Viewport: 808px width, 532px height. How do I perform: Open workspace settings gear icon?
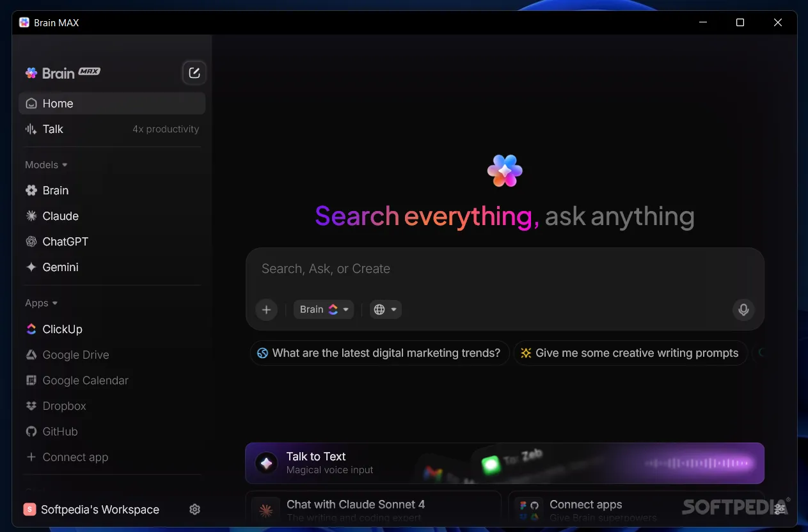195,510
